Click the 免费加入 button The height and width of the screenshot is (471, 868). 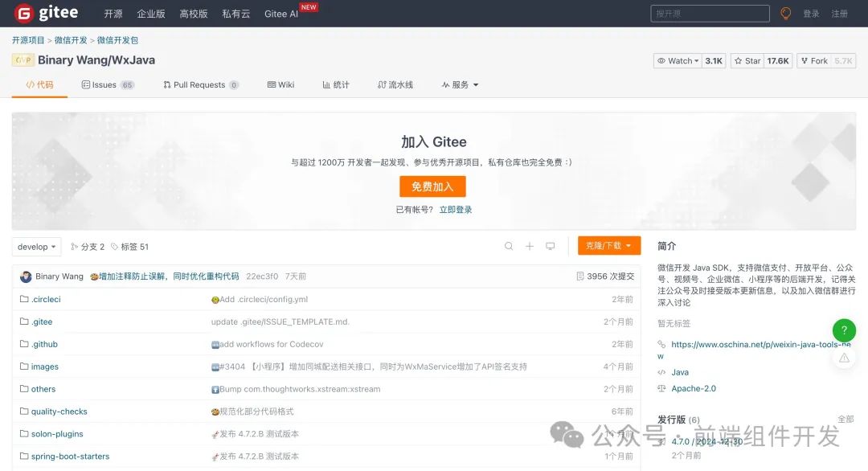(432, 186)
